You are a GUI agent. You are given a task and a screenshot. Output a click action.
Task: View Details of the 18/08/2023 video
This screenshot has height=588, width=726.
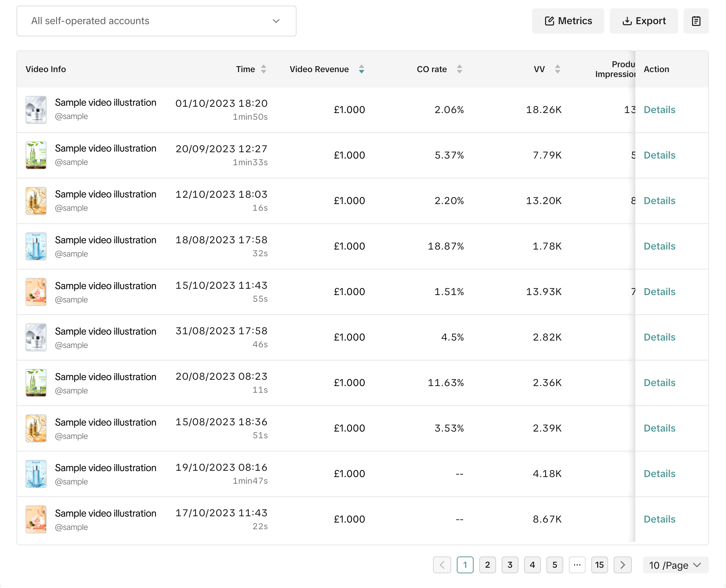(659, 246)
